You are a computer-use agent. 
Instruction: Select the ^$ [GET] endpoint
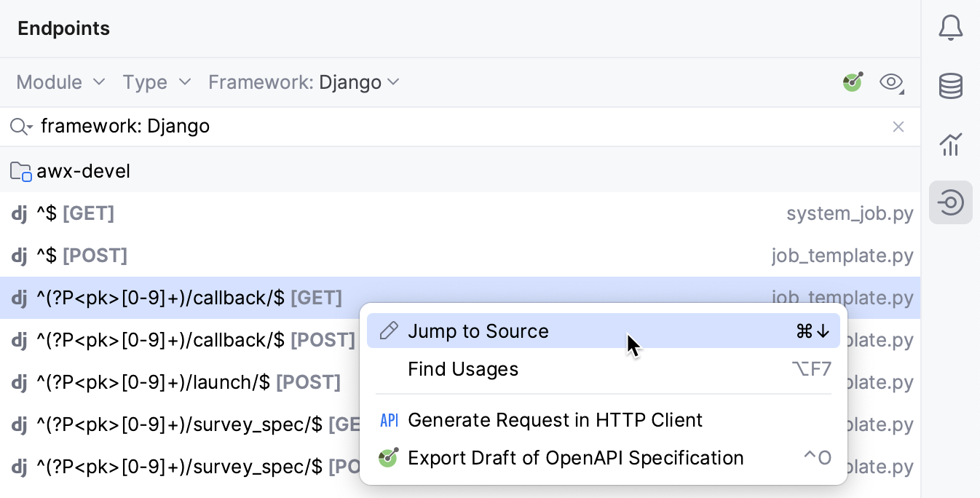[460, 213]
